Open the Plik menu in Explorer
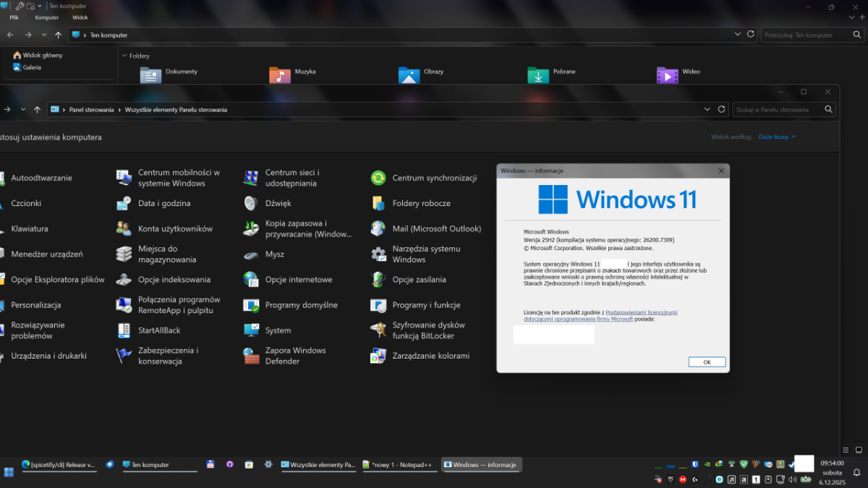Image resolution: width=868 pixels, height=488 pixels. coord(14,17)
